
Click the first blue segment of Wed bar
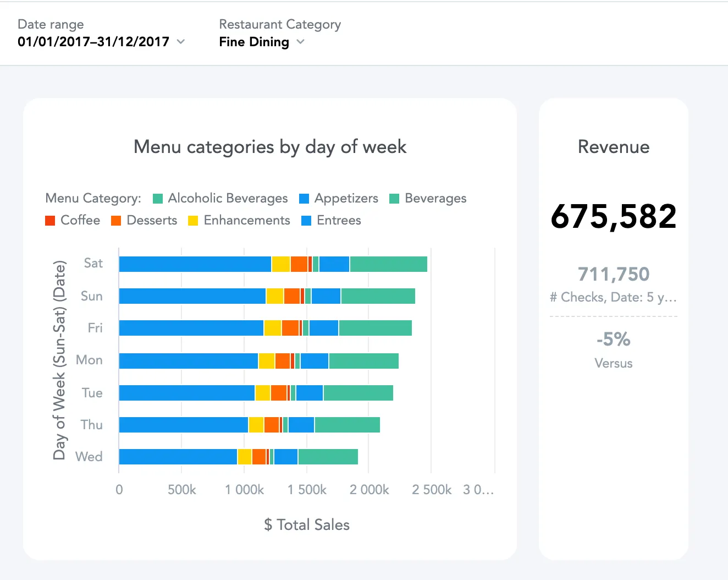[x=178, y=457]
